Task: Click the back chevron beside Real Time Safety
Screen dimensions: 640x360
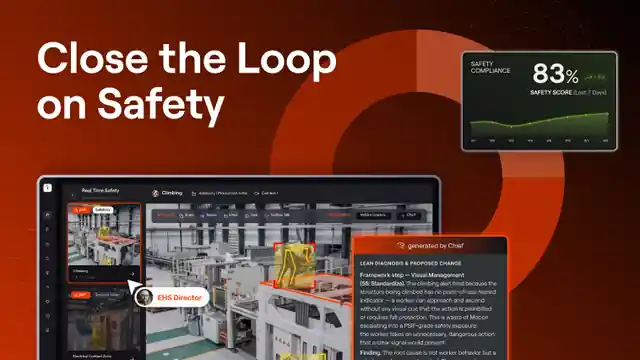Action: [73, 195]
